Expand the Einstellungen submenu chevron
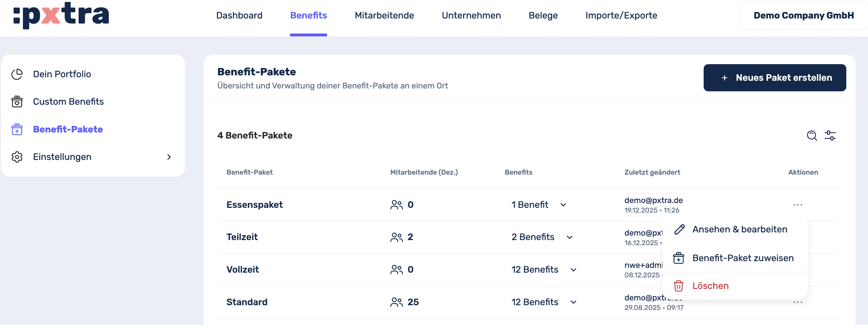The height and width of the screenshot is (325, 868). [169, 157]
